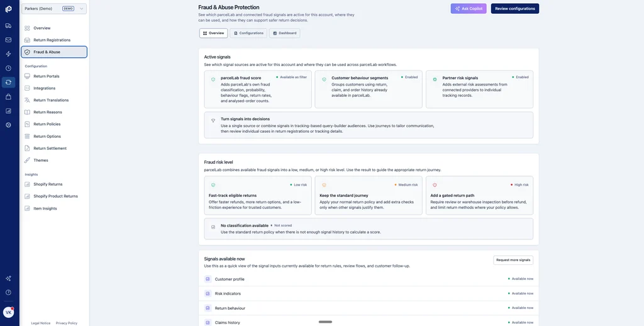
Task: Switch to the Dashboard tab
Action: [285, 33]
